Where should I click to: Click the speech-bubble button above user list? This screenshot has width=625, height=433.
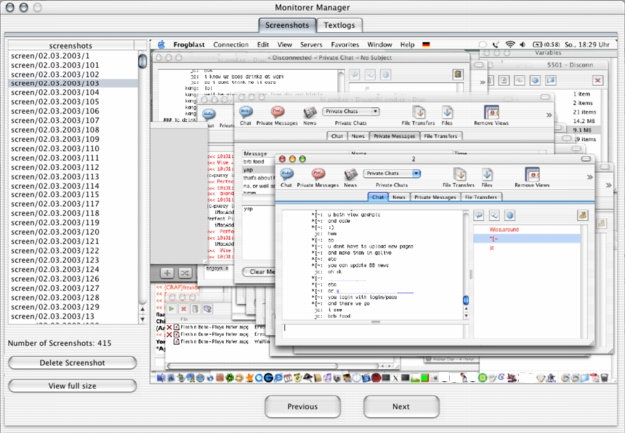pos(479,216)
